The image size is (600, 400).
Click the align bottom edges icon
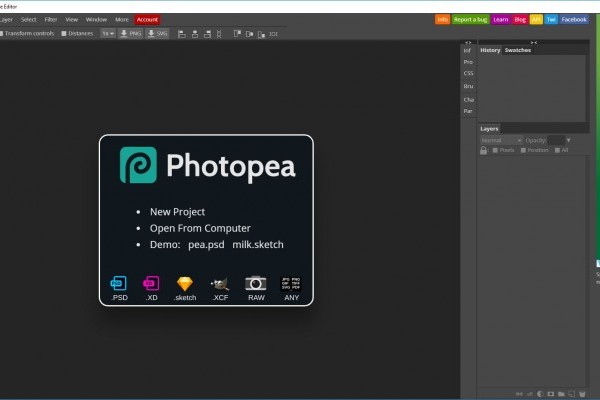click(261, 34)
